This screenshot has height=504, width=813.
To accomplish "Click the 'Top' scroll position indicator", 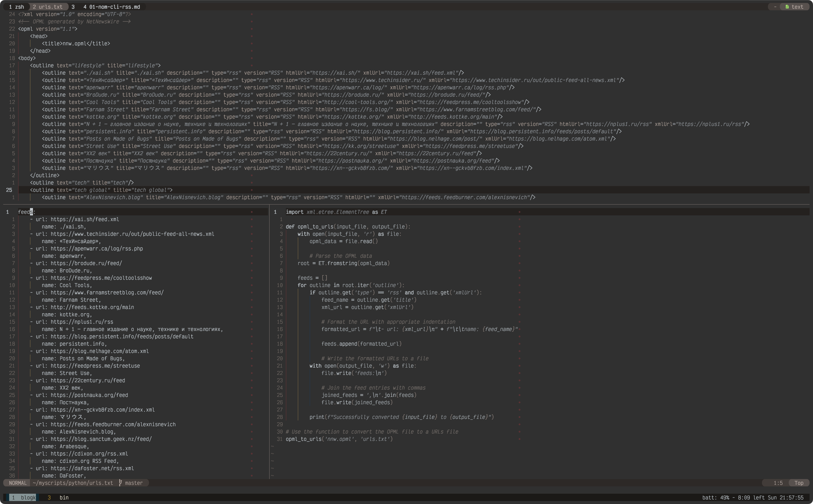I will point(799,483).
